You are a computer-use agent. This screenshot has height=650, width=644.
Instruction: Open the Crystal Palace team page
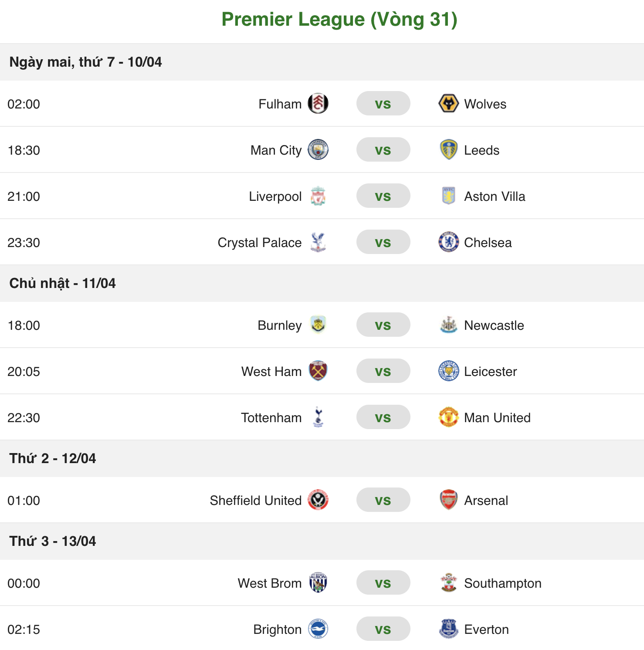[259, 242]
